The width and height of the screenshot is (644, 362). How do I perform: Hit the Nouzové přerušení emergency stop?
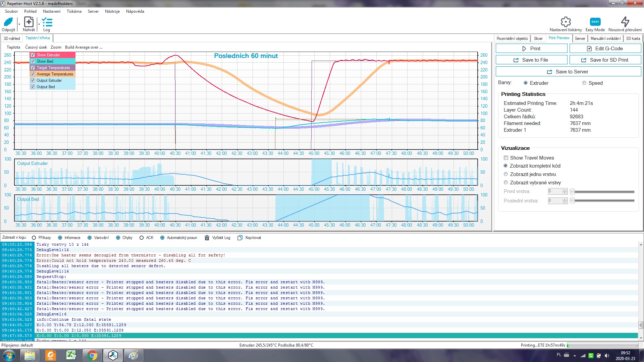pos(625,22)
